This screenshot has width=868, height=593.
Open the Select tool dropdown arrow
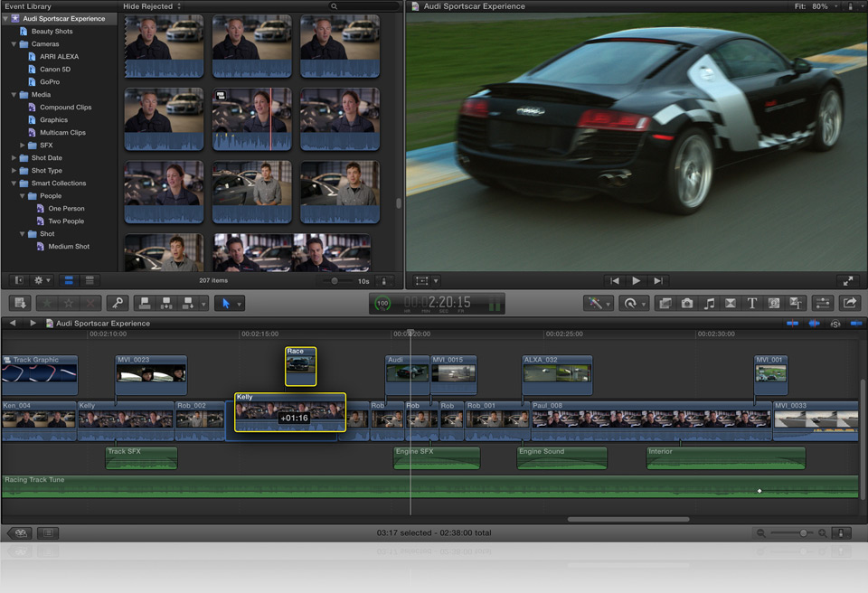[x=239, y=304]
